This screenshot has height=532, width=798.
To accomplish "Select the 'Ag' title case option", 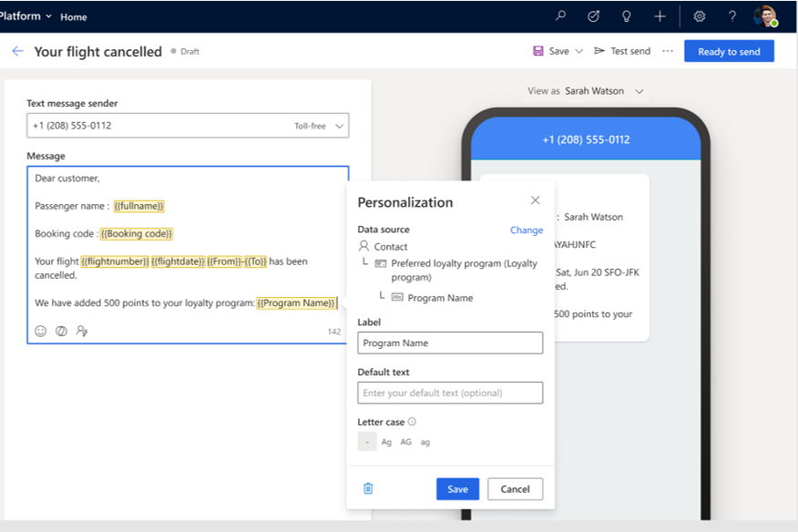I will click(x=386, y=442).
